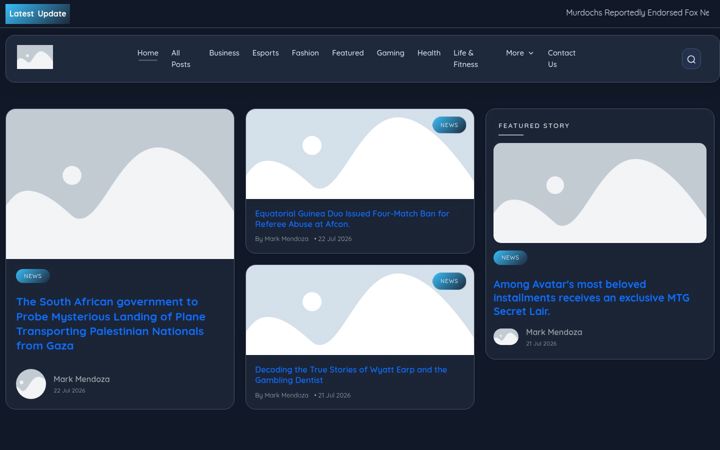Read The South African government headline
Image resolution: width=720 pixels, height=450 pixels.
(111, 324)
